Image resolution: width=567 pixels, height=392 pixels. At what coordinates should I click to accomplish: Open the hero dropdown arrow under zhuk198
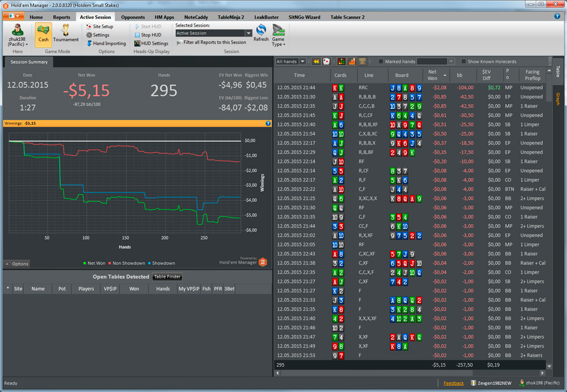pyautogui.click(x=27, y=44)
